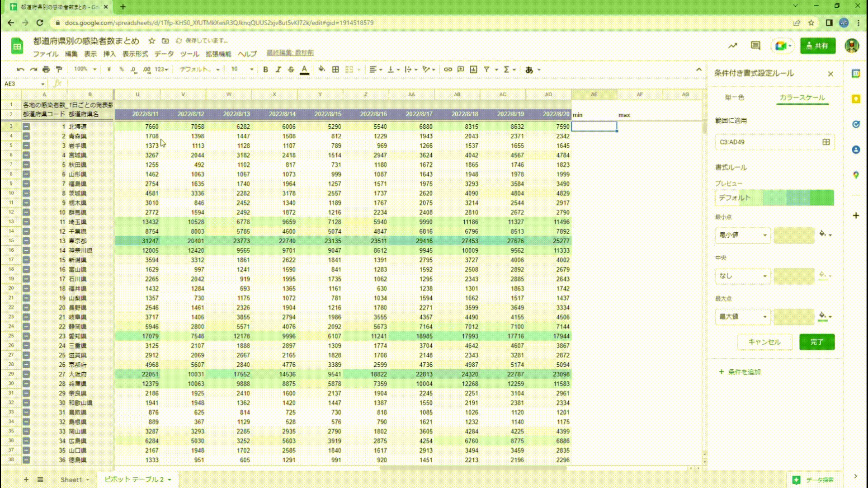Click the print icon in toolbar

tap(46, 70)
